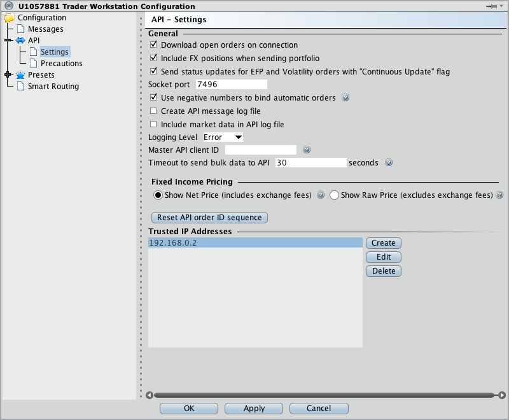Click the Presets crown icon
Viewport: 509px width, 420px height.
(x=20, y=74)
